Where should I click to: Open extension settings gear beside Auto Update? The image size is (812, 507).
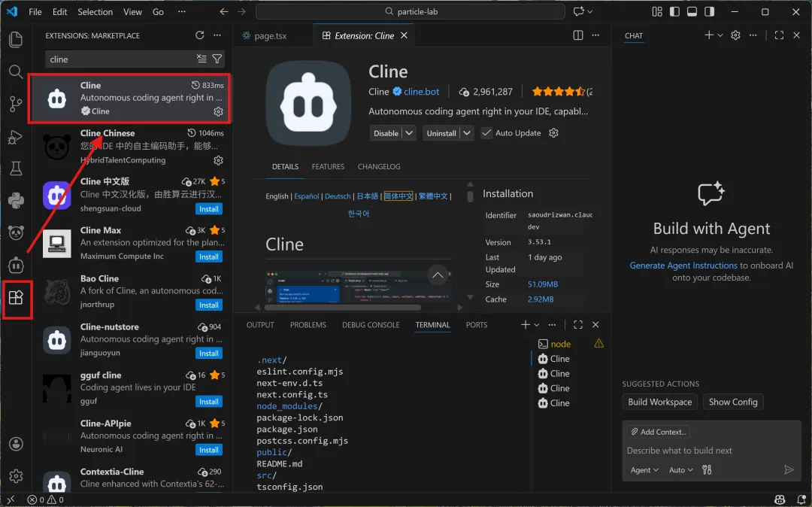(x=553, y=133)
